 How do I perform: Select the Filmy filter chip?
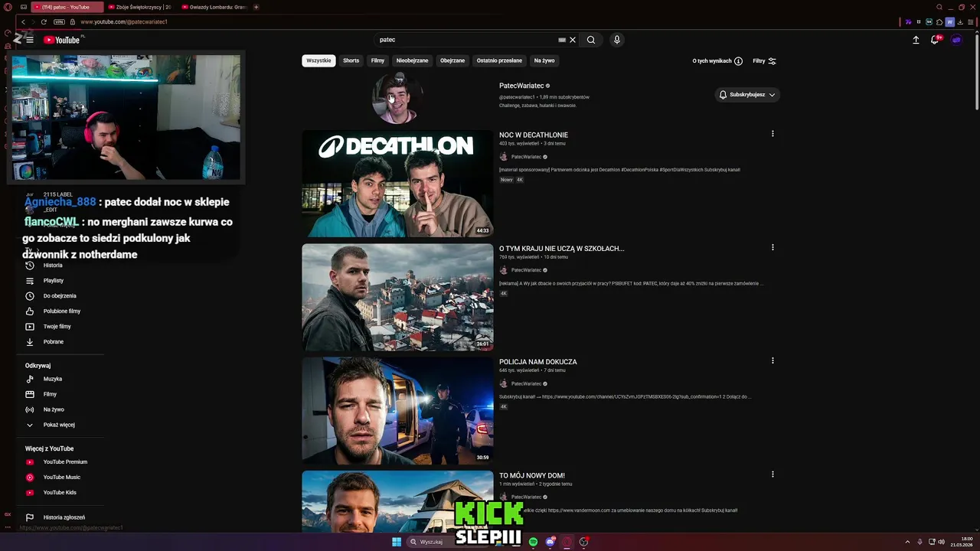377,60
